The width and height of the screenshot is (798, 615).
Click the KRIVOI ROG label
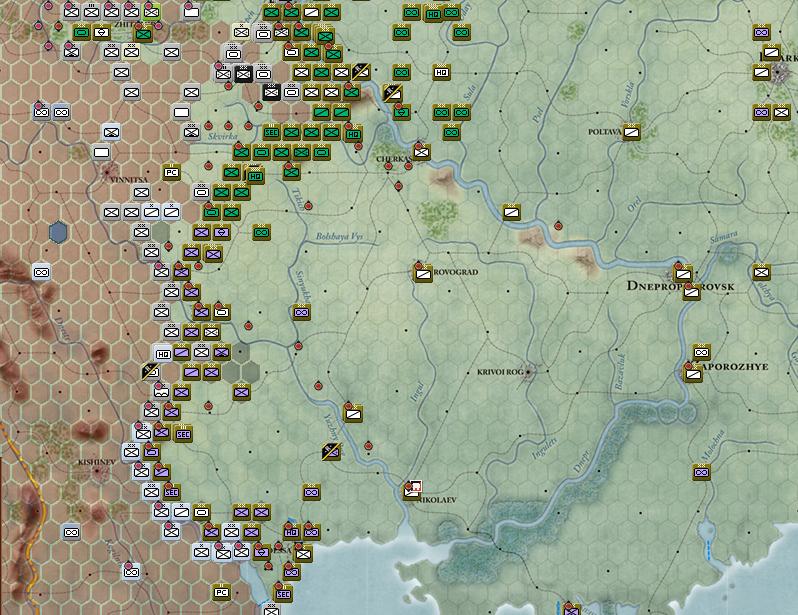pos(500,372)
